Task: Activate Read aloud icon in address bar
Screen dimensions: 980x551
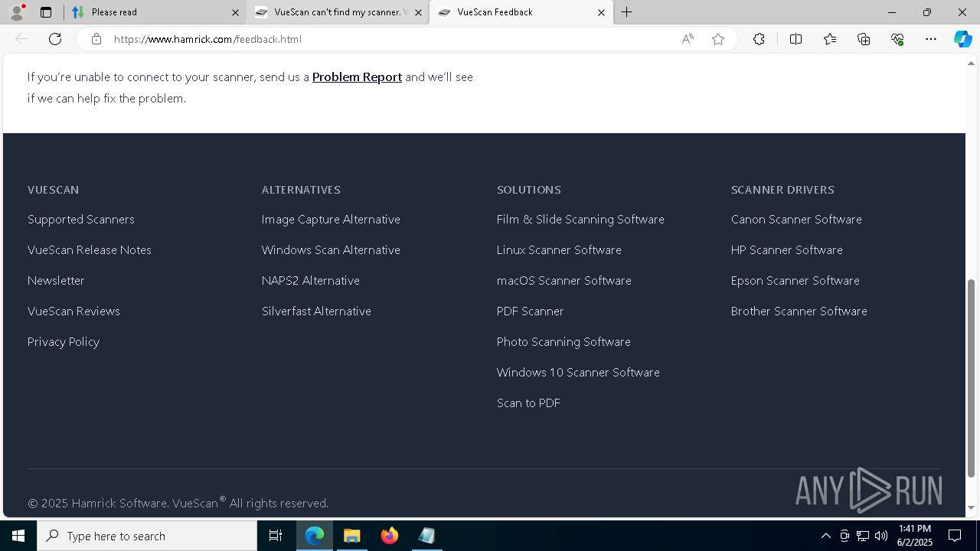Action: 688,39
